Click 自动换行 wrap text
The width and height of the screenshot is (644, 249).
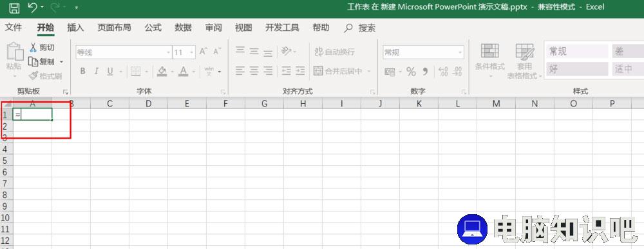pos(334,52)
